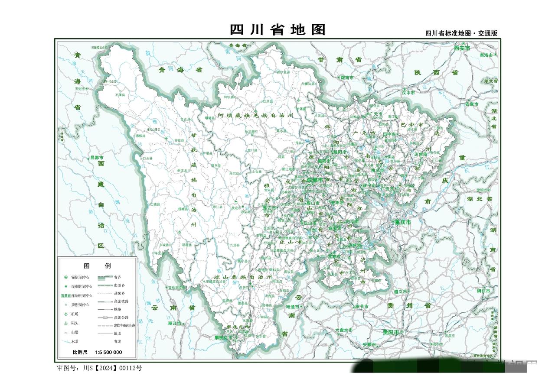Select the 市州级行政中心 dot symbol in legend

[x=66, y=286]
